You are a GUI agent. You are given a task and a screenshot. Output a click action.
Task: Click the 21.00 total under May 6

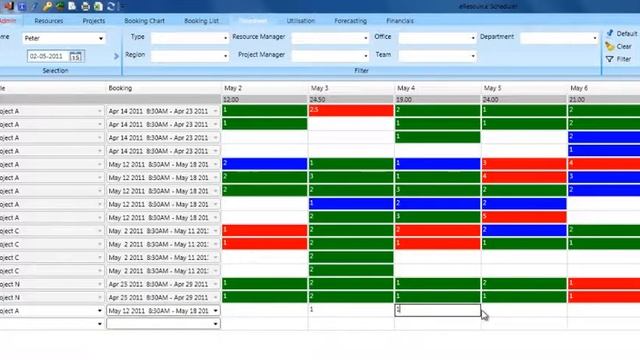pyautogui.click(x=604, y=100)
